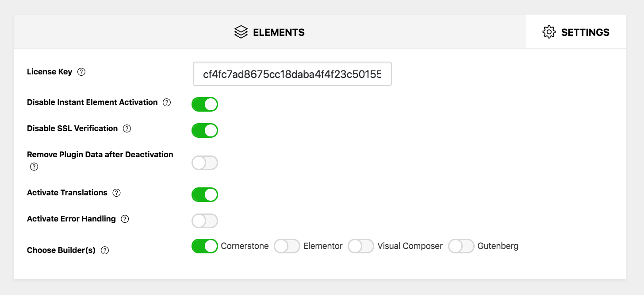Viewport: 644px width, 295px height.
Task: Click help icon under Remove Plugin Data
Action: 34,167
